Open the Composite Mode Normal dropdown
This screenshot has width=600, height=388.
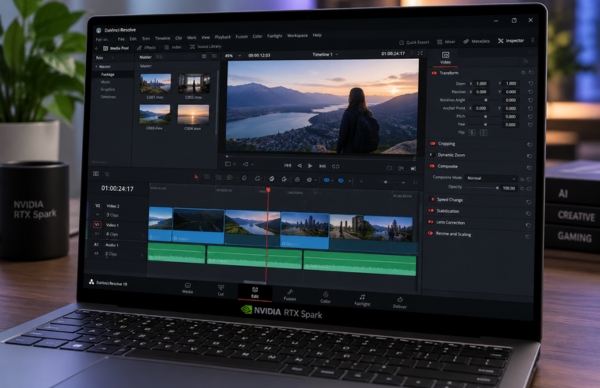click(491, 178)
